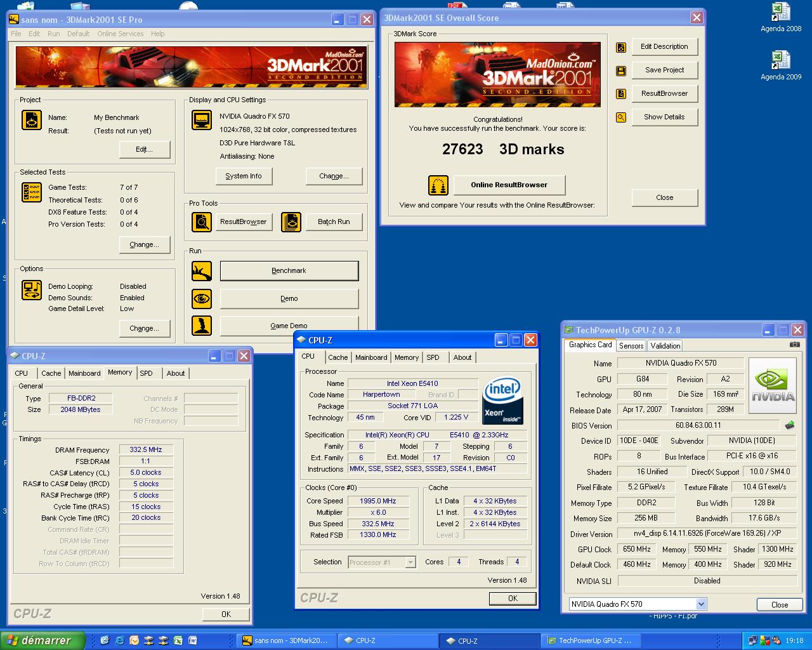Click the Game Demo button
The height and width of the screenshot is (650, 812).
tap(289, 326)
